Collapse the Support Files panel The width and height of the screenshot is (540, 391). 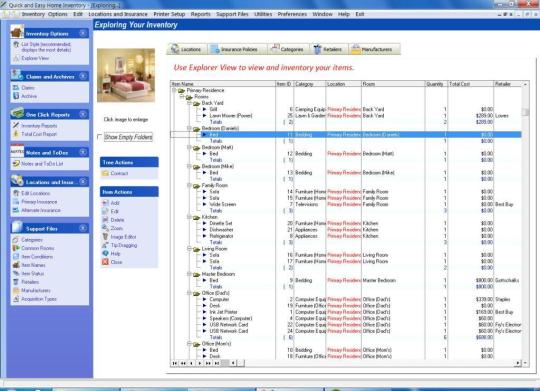click(x=83, y=228)
